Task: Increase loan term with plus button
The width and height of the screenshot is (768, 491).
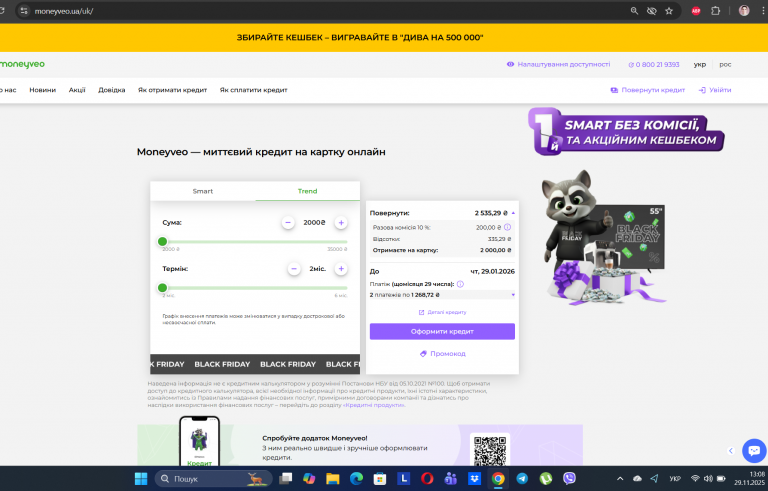Action: click(341, 269)
